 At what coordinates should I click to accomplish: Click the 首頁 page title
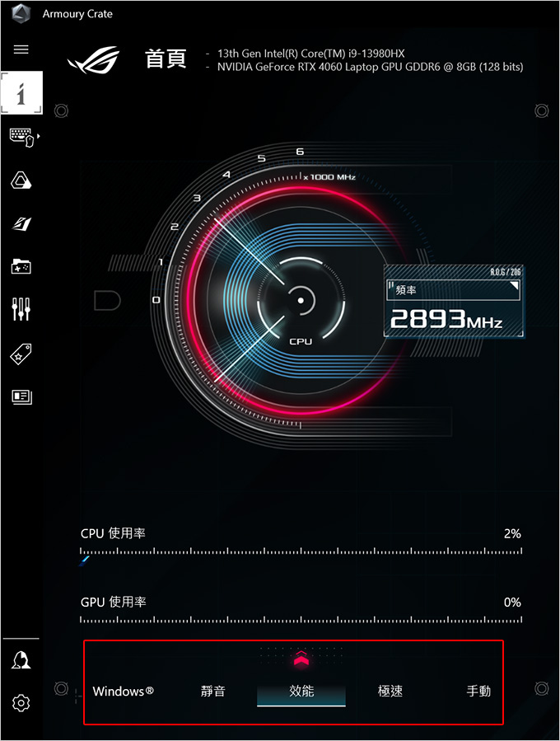[166, 59]
